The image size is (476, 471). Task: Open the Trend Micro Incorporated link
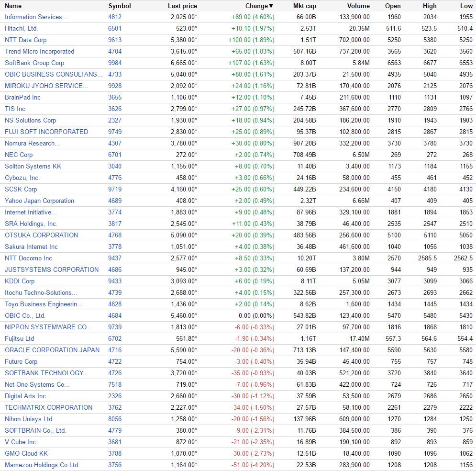[39, 51]
